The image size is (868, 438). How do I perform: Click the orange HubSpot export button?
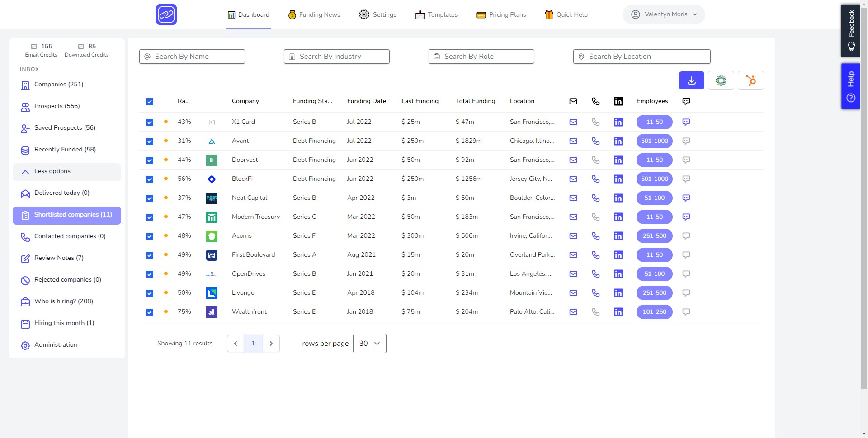point(750,80)
